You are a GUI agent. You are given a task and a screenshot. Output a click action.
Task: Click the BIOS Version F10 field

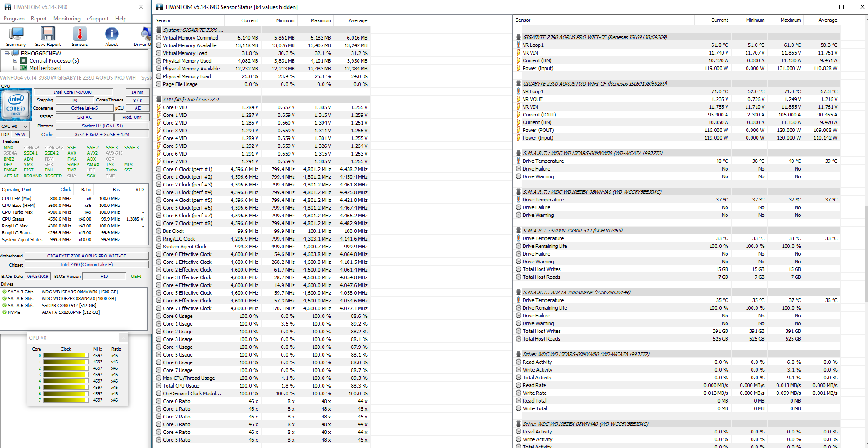click(104, 276)
